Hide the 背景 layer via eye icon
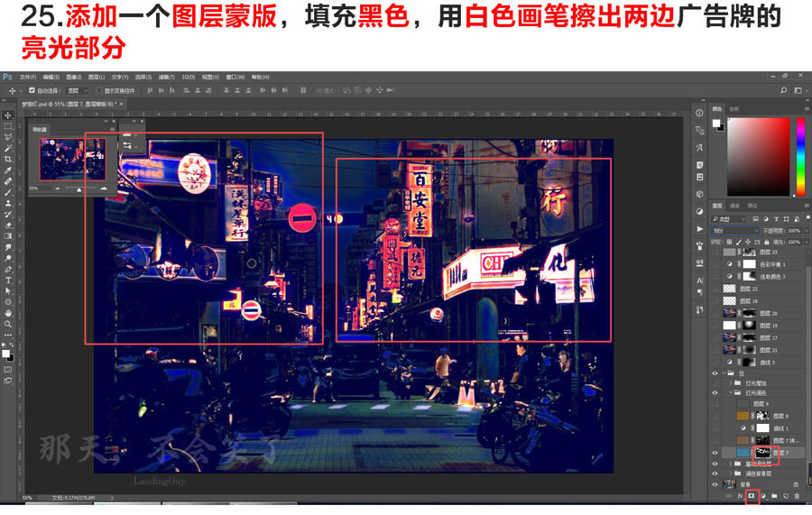Screen dimensions: 812x515 pyautogui.click(x=715, y=484)
